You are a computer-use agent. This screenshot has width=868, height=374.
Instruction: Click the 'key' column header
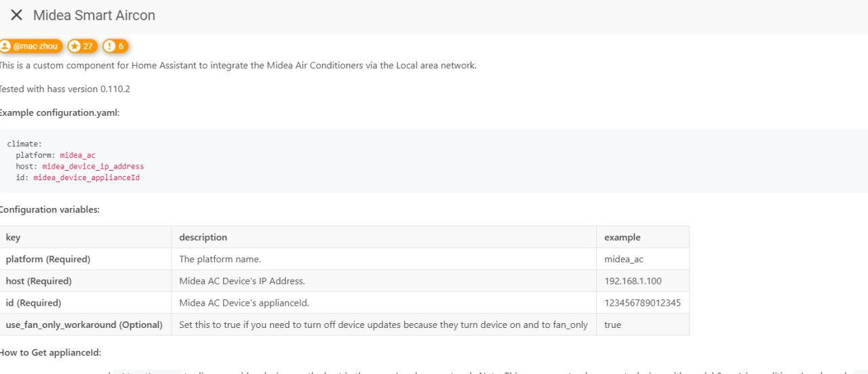pos(85,237)
